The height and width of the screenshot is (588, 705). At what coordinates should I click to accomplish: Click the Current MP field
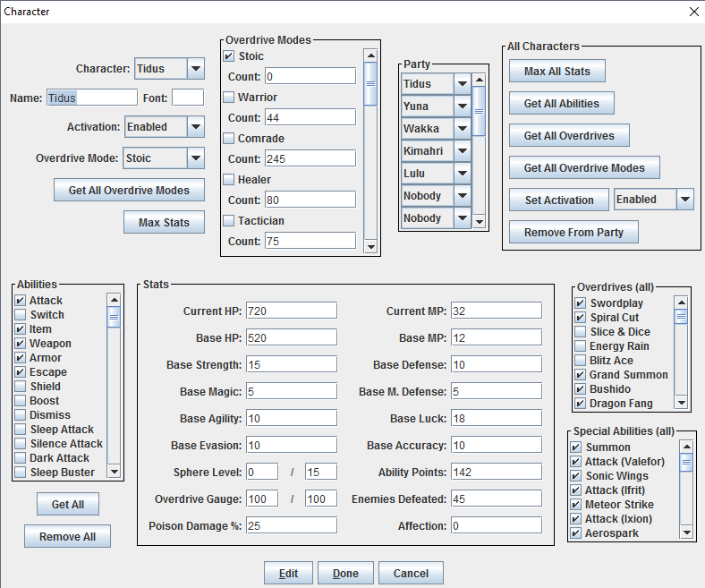(497, 311)
